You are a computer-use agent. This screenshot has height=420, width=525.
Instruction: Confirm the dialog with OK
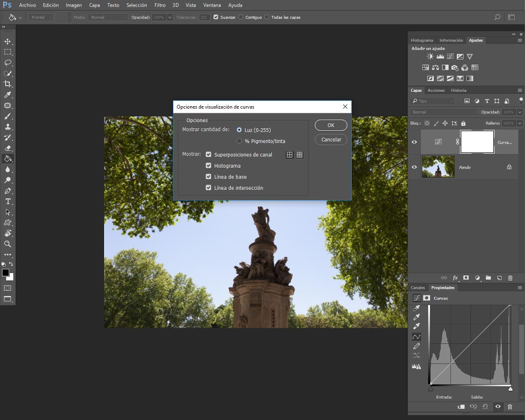point(331,125)
